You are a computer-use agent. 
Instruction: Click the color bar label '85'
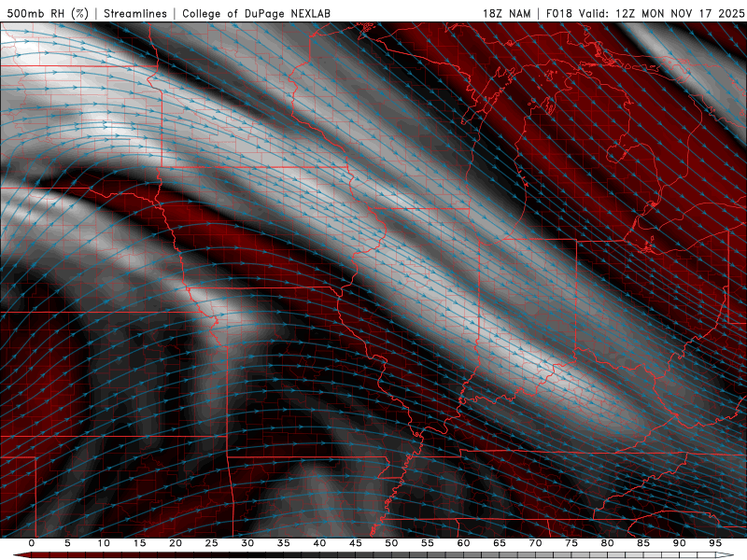(643, 543)
